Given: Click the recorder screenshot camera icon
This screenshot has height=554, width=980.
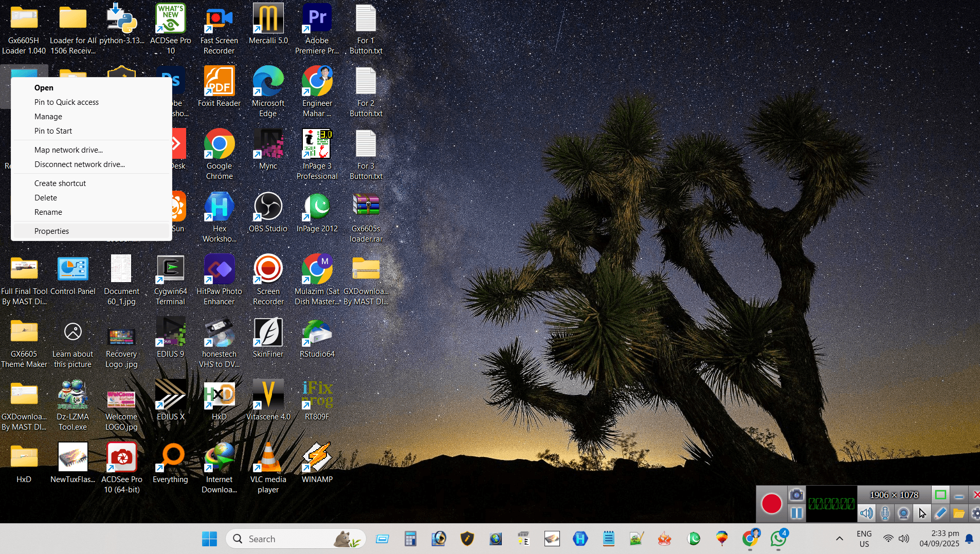Looking at the screenshot, I should coord(796,495).
